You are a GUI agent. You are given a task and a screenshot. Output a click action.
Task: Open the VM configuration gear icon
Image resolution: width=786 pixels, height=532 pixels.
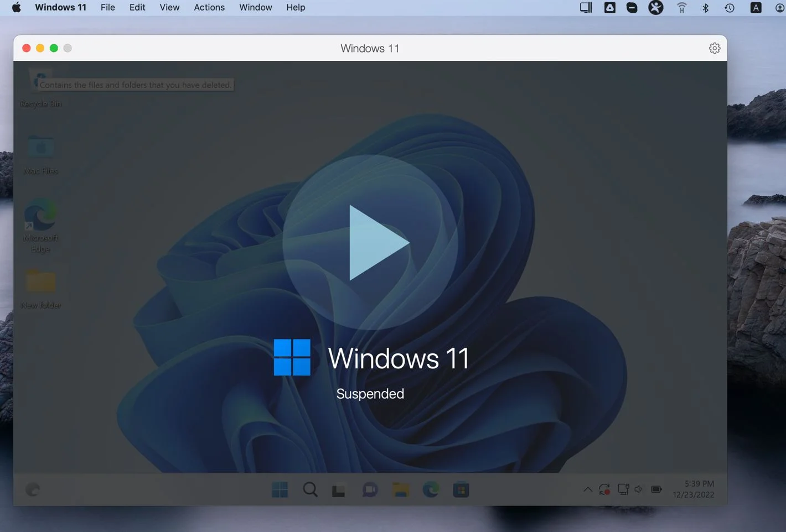click(x=715, y=48)
